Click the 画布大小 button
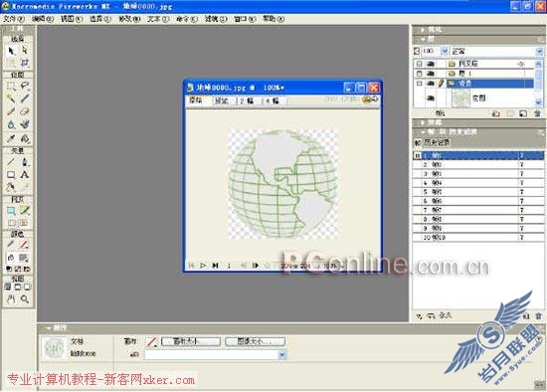547x392 pixels. pyautogui.click(x=191, y=341)
